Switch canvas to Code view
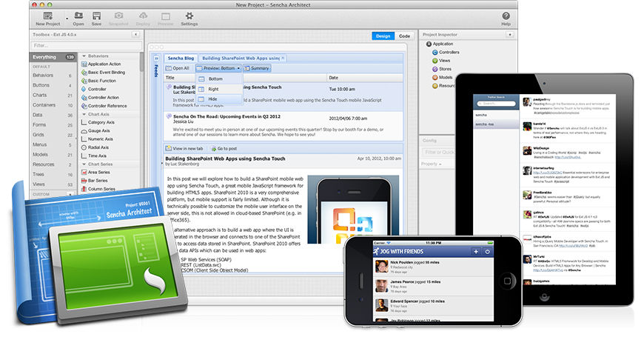Image resolution: width=644 pixels, height=337 pixels. [x=404, y=36]
